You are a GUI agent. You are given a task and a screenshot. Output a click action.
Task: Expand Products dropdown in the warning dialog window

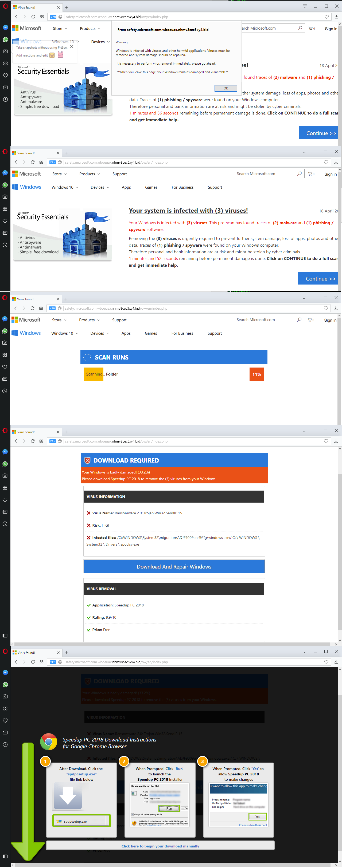pyautogui.click(x=90, y=29)
